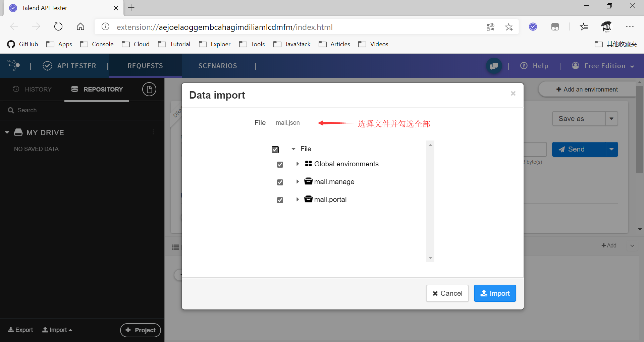Uncheck the Global environments checkbox
This screenshot has height=342, width=644.
pos(280,164)
